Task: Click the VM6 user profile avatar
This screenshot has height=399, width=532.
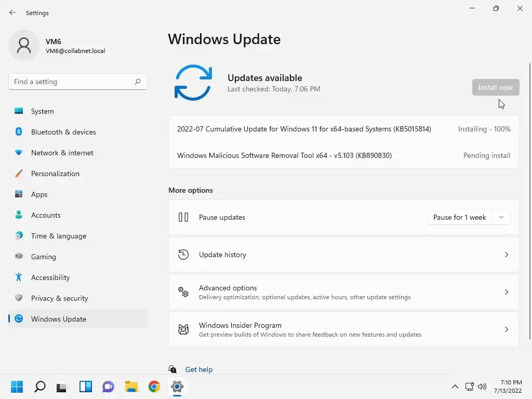Action: [24, 45]
